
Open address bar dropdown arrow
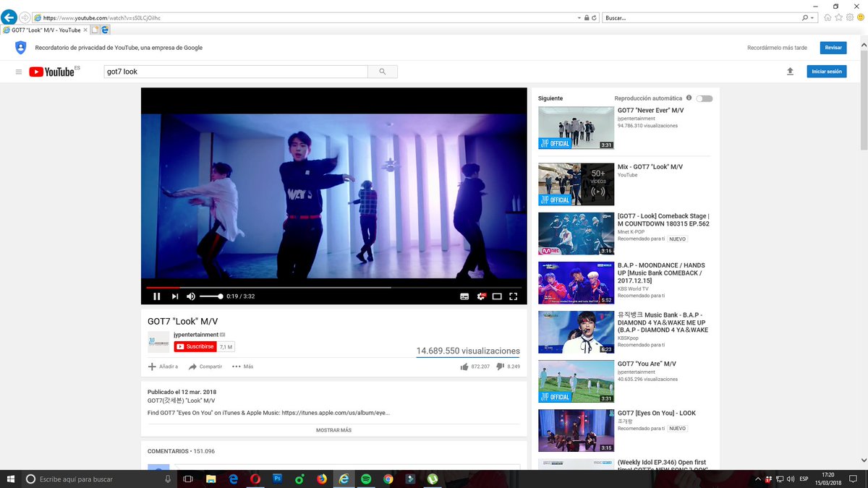click(579, 17)
